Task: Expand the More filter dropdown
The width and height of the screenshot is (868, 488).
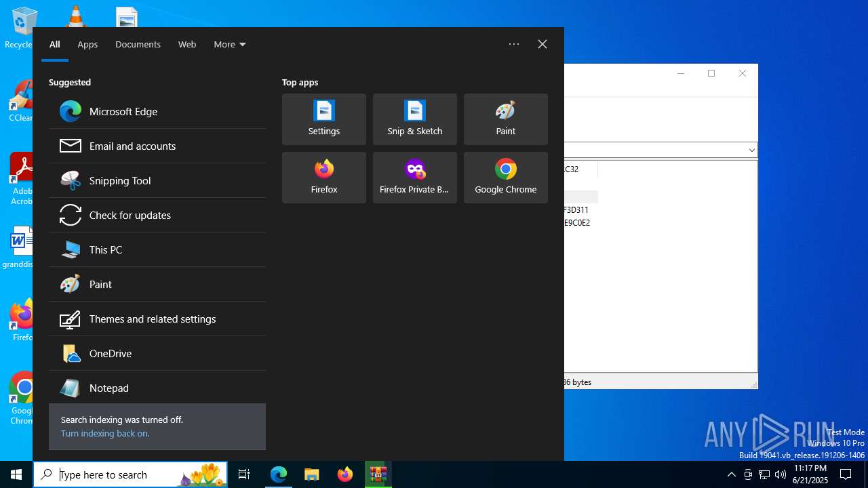Action: pyautogui.click(x=230, y=44)
